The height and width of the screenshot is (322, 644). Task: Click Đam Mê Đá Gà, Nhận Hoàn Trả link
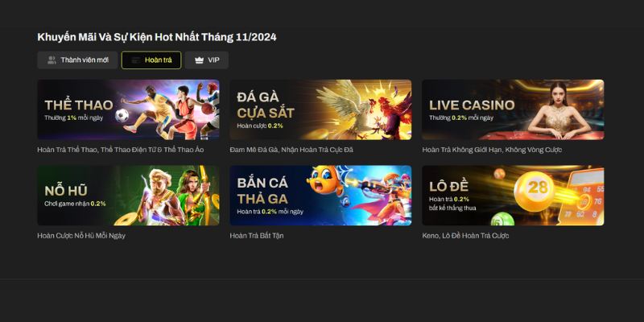point(291,150)
